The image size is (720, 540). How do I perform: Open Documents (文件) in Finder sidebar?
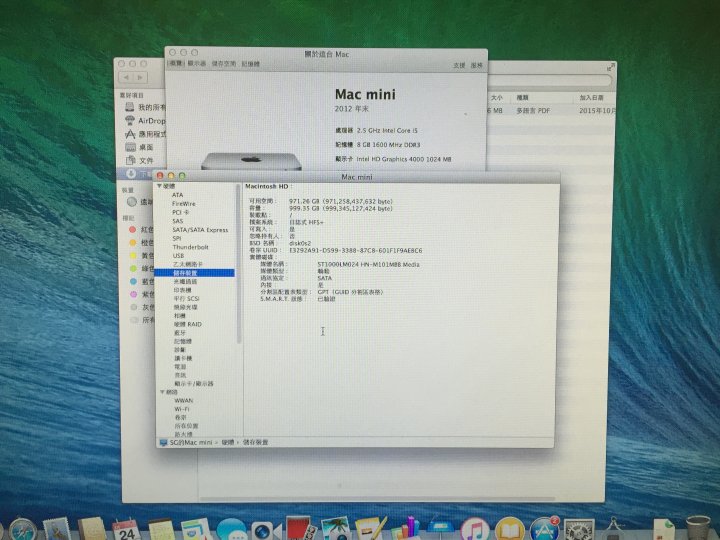139,161
